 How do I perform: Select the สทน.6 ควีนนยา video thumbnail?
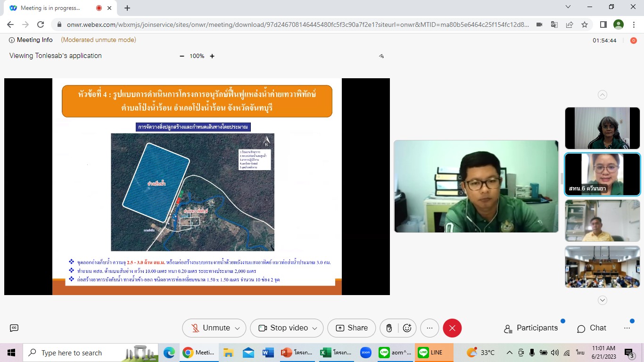[x=603, y=174]
